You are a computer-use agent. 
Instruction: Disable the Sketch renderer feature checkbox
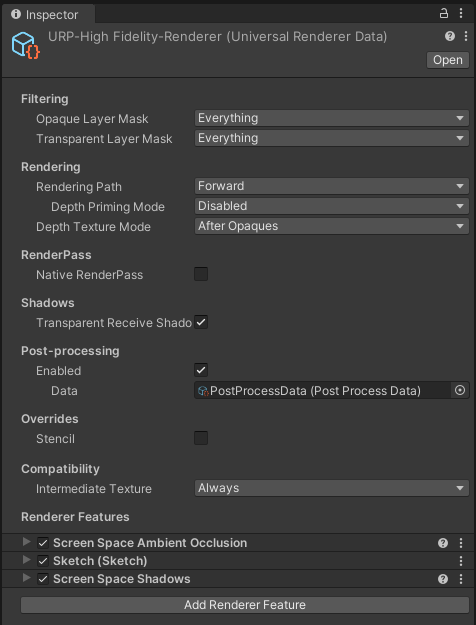click(43, 561)
